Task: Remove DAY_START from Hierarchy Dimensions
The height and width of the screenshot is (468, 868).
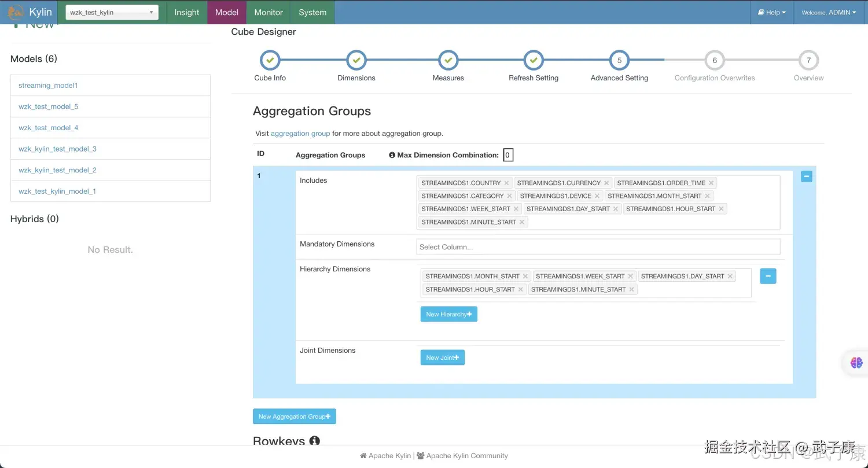Action: click(x=730, y=277)
